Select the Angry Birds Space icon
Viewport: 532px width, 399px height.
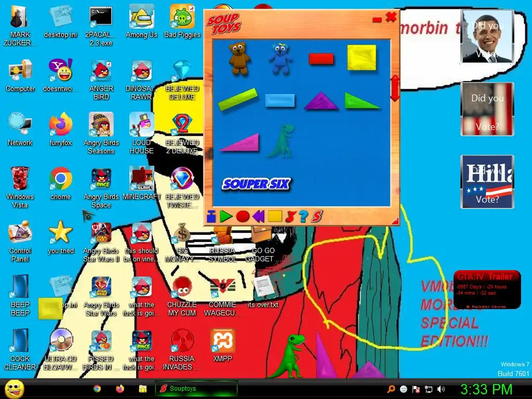click(x=101, y=188)
